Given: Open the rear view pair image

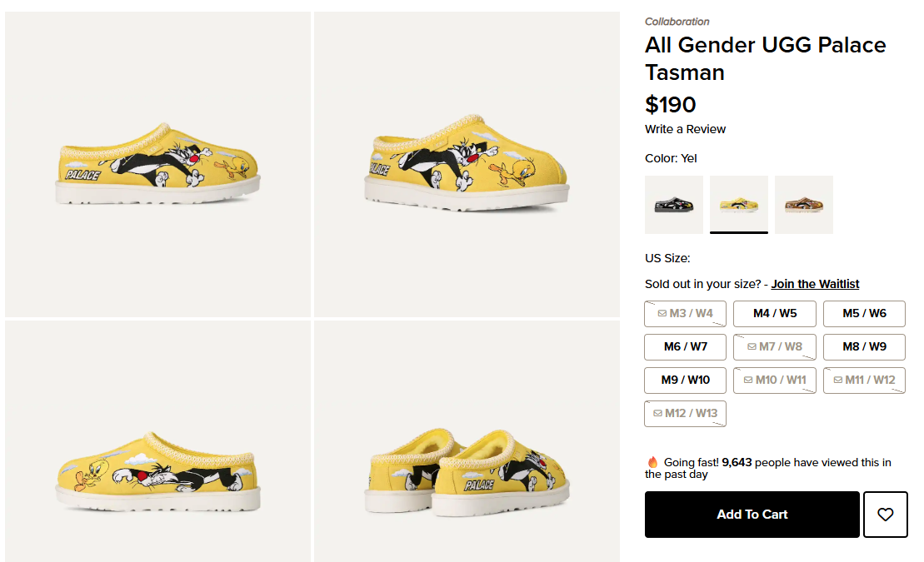Looking at the screenshot, I should 467,441.
